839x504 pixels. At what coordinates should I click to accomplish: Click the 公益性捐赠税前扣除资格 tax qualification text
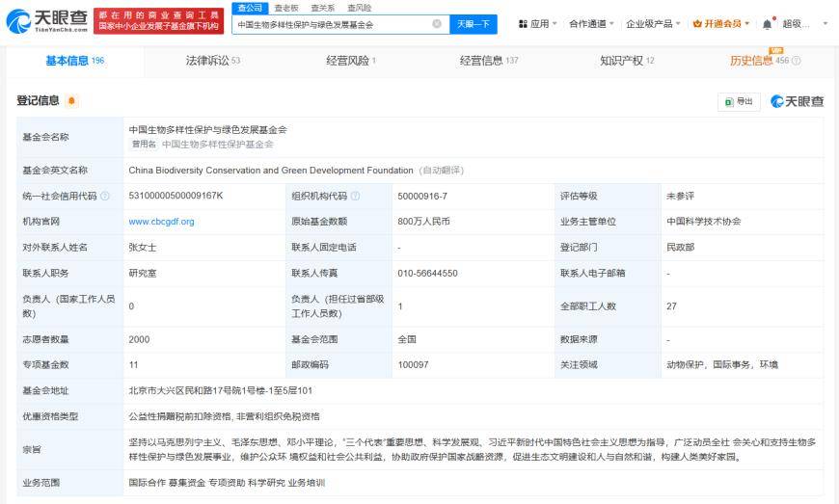[179, 416]
